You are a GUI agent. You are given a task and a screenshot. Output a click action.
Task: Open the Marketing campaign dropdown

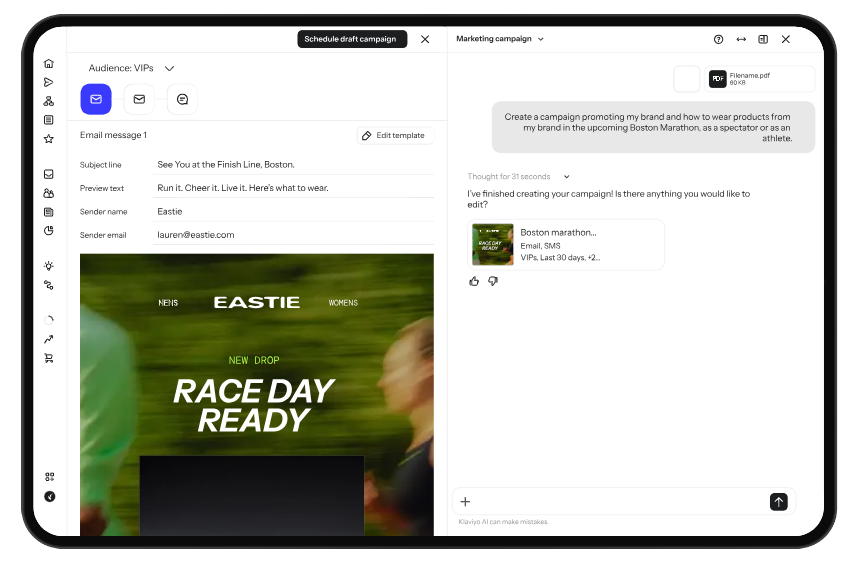tap(500, 39)
